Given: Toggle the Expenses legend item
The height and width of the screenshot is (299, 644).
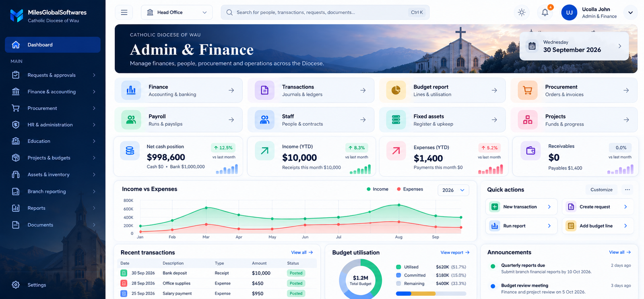Looking at the screenshot, I should 410,189.
